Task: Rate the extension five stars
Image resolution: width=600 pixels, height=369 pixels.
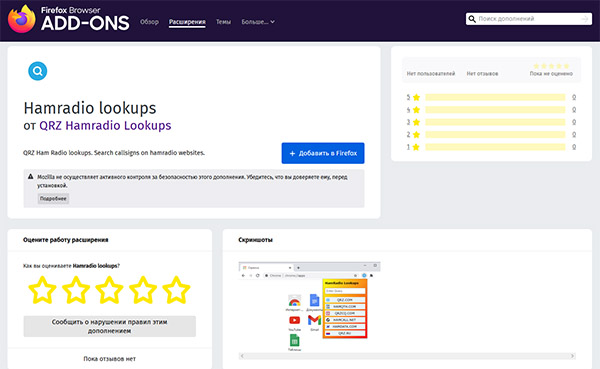Action: click(x=176, y=290)
